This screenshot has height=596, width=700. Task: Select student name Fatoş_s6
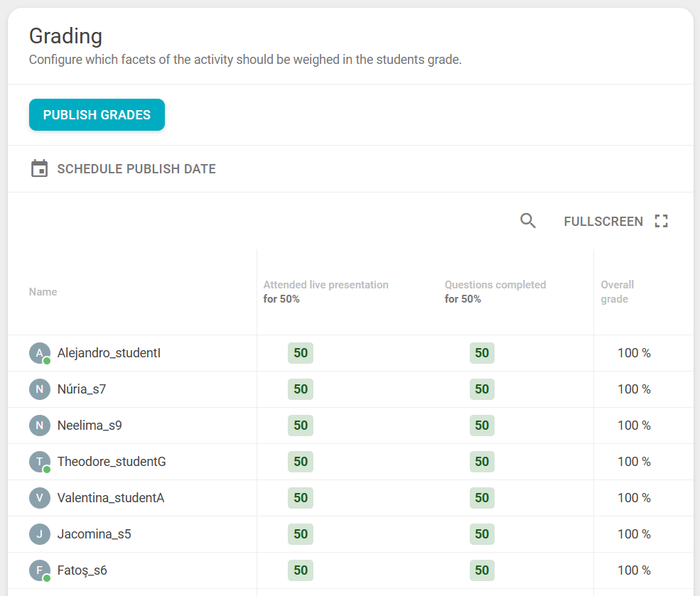click(x=82, y=570)
